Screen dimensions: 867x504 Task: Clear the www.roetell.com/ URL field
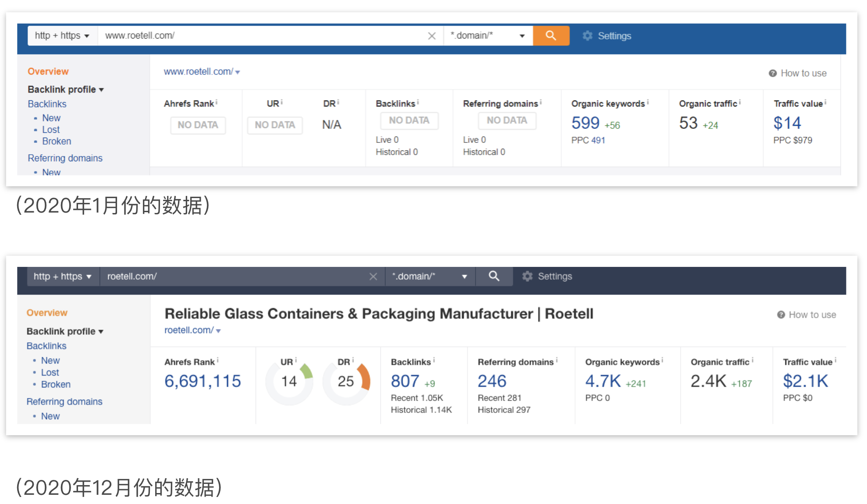click(x=432, y=36)
